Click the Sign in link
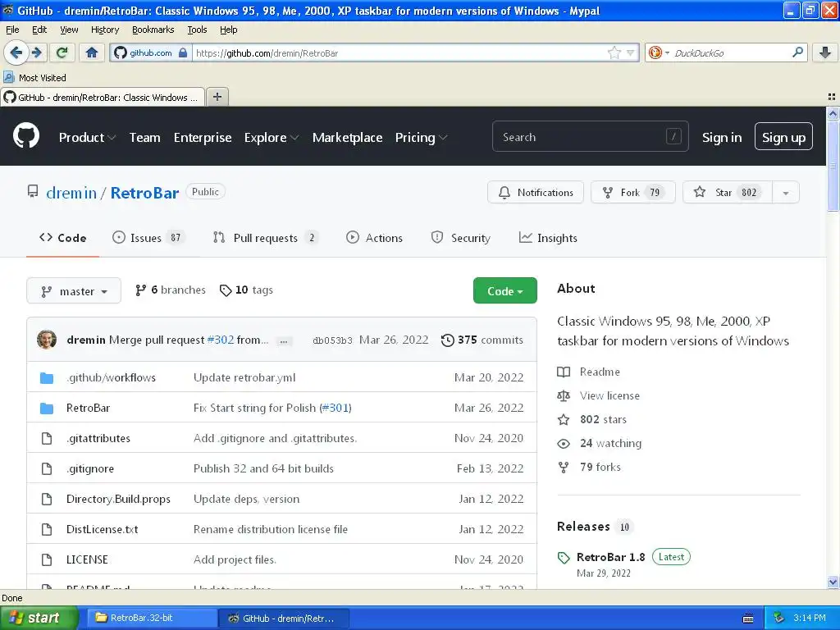 coord(722,138)
